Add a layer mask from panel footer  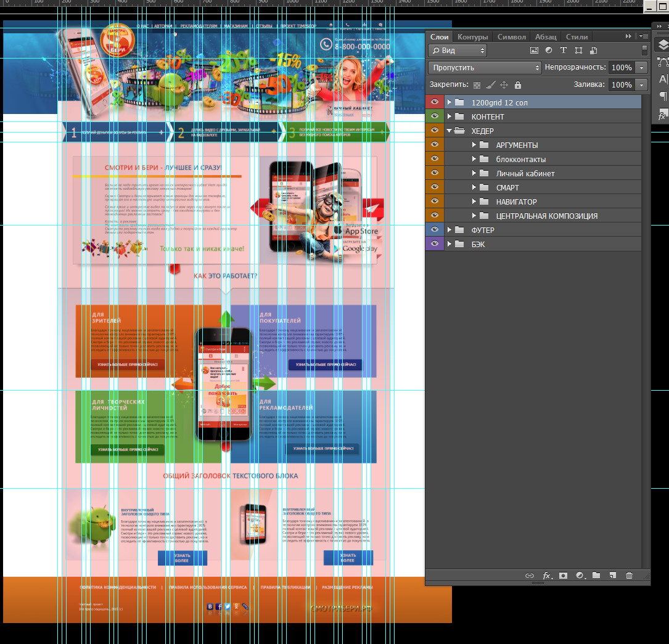[x=563, y=576]
